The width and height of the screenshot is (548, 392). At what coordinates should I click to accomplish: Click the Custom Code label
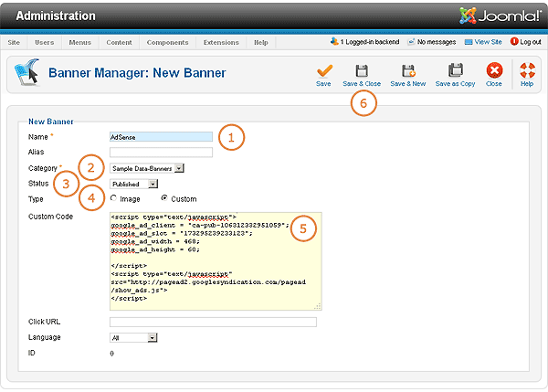50,217
